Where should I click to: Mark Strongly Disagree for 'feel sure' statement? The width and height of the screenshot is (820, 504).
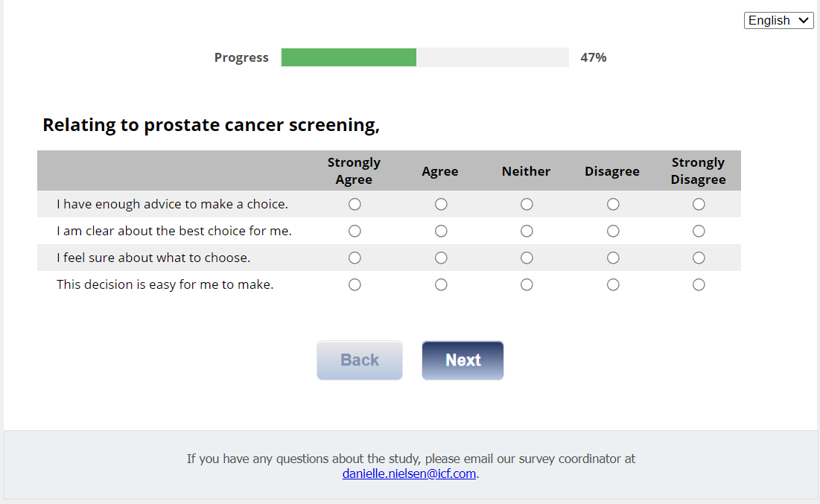coord(699,258)
